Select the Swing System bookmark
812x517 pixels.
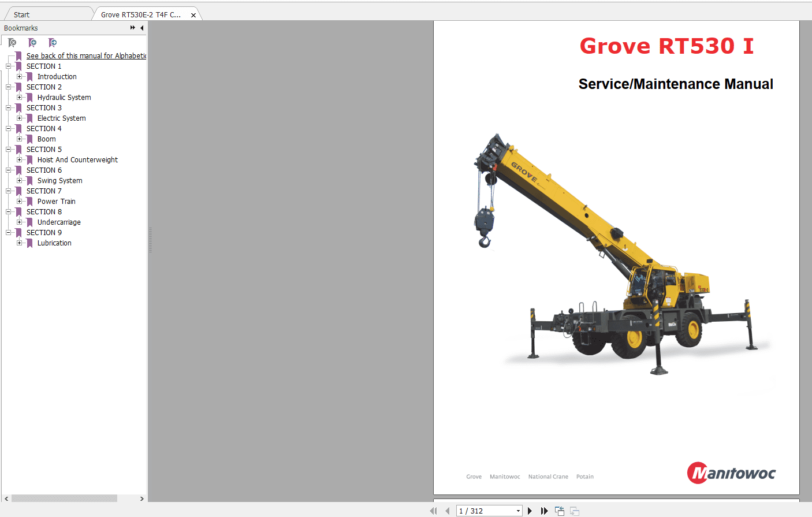point(59,180)
